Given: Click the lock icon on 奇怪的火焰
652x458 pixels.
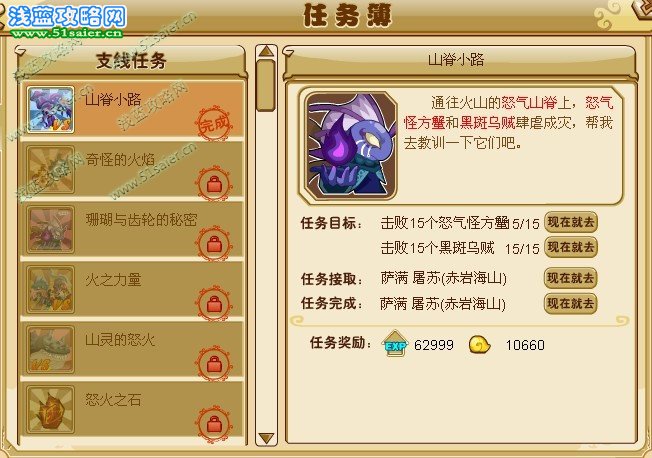Looking at the screenshot, I should pyautogui.click(x=214, y=183).
